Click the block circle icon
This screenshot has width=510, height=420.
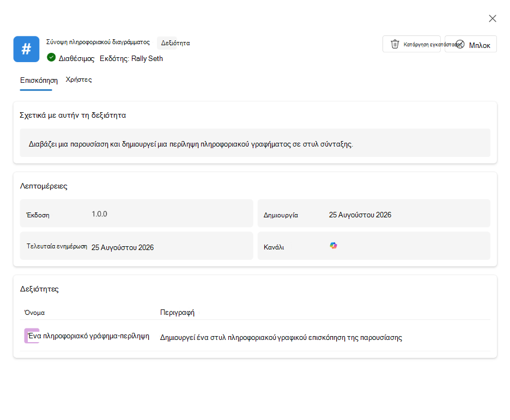tap(460, 44)
